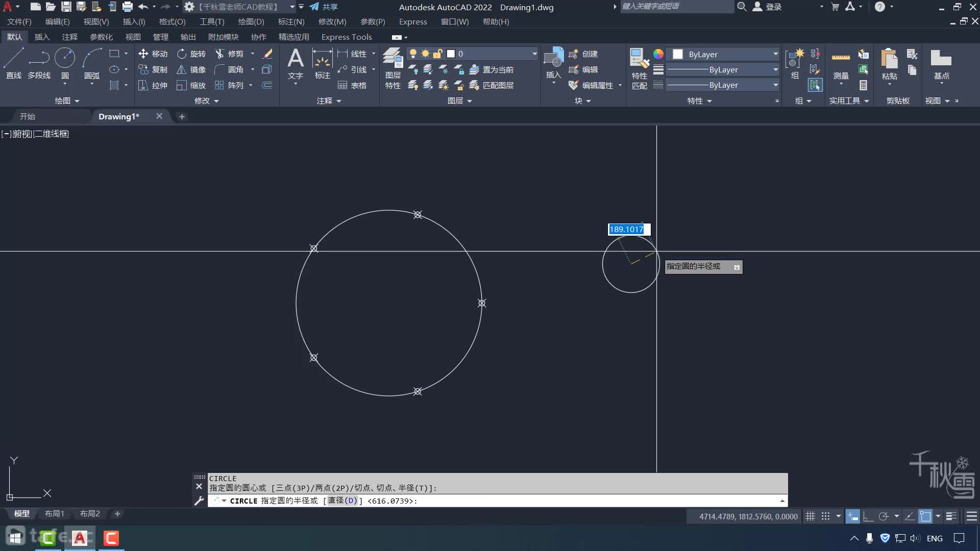Switch to the 参数化 ribbon tab
Image resolution: width=980 pixels, height=551 pixels.
click(x=101, y=37)
